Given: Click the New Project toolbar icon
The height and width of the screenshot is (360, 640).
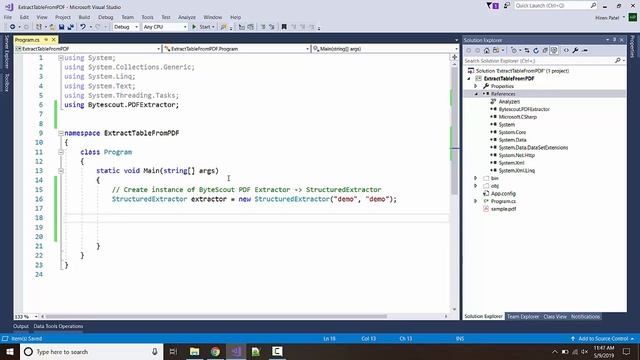Looking at the screenshot, I should [39, 27].
